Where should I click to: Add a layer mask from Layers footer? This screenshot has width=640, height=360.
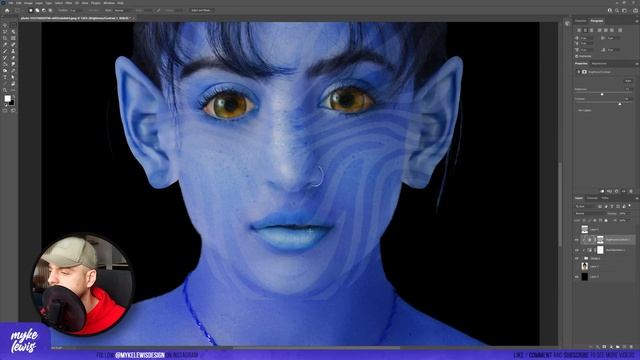pyautogui.click(x=604, y=347)
